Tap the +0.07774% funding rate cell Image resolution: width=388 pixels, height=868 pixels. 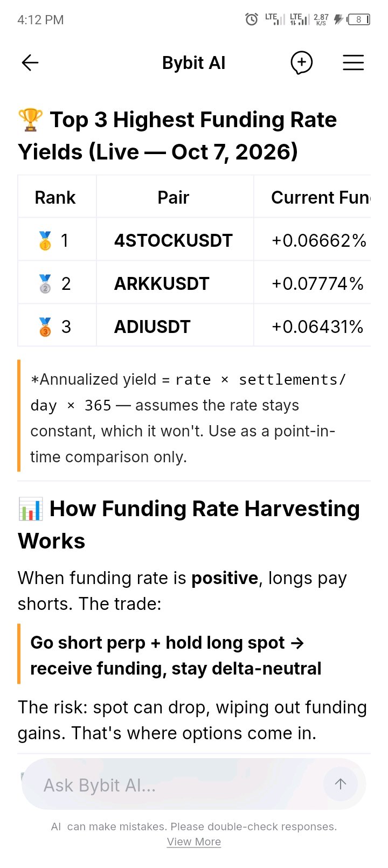[x=317, y=283]
